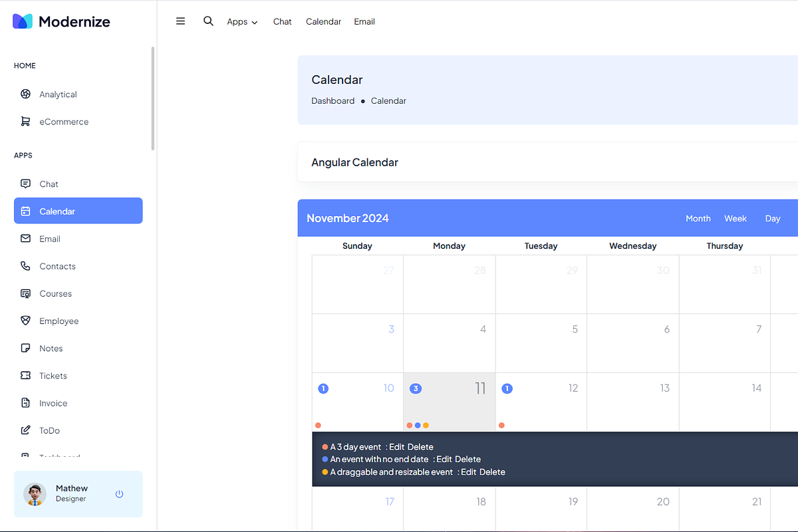Switch calendar to Month view
Screen dimensions: 798x532
(x=698, y=218)
